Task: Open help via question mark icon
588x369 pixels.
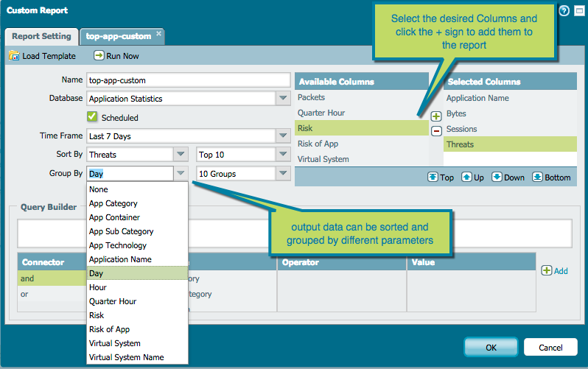Action: [x=564, y=11]
